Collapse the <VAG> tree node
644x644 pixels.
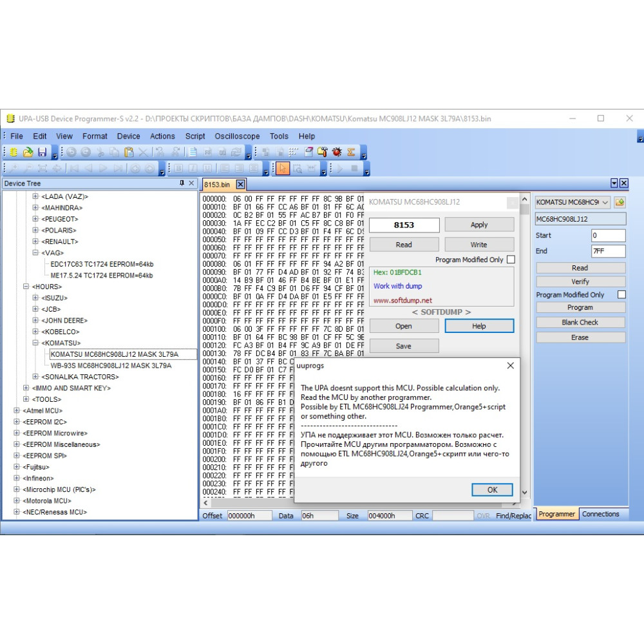point(35,252)
